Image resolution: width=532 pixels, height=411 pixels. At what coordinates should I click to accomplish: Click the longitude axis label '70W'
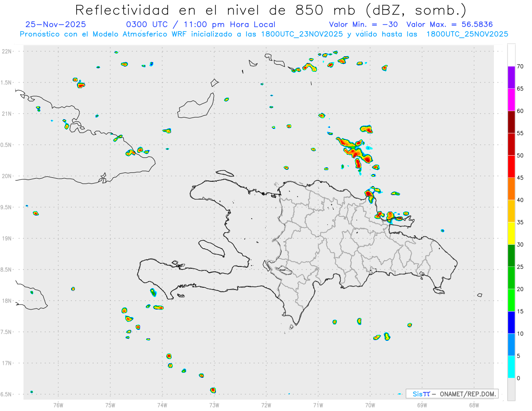coord(370,405)
